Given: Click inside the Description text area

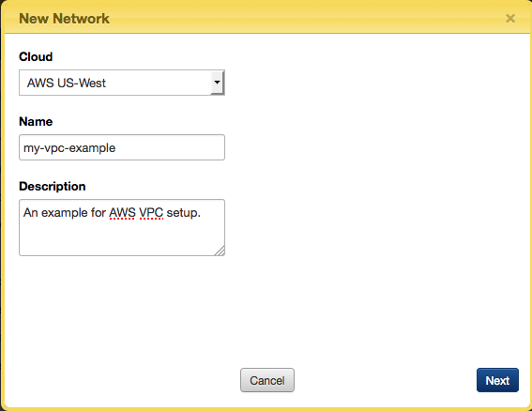Looking at the screenshot, I should click(x=122, y=227).
